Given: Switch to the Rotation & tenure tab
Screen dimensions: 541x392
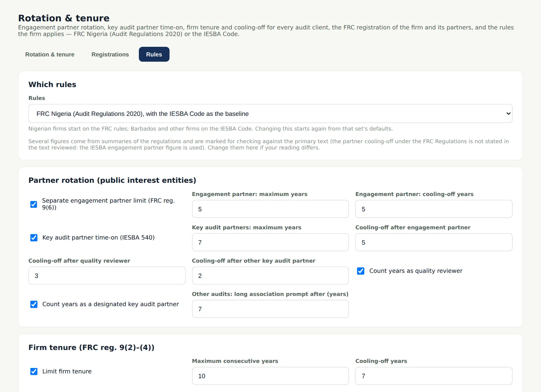Looking at the screenshot, I should 50,54.
